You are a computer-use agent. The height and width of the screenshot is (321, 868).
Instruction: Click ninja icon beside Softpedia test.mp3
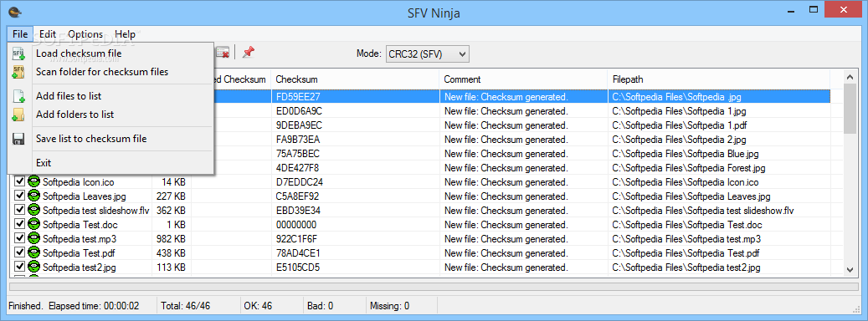point(34,239)
